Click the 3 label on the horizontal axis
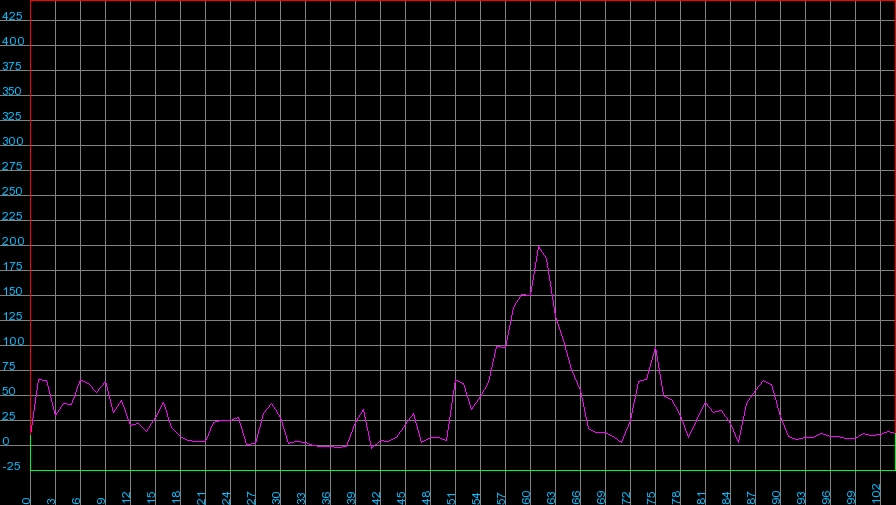Screen dimensions: 896x505 point(51,501)
